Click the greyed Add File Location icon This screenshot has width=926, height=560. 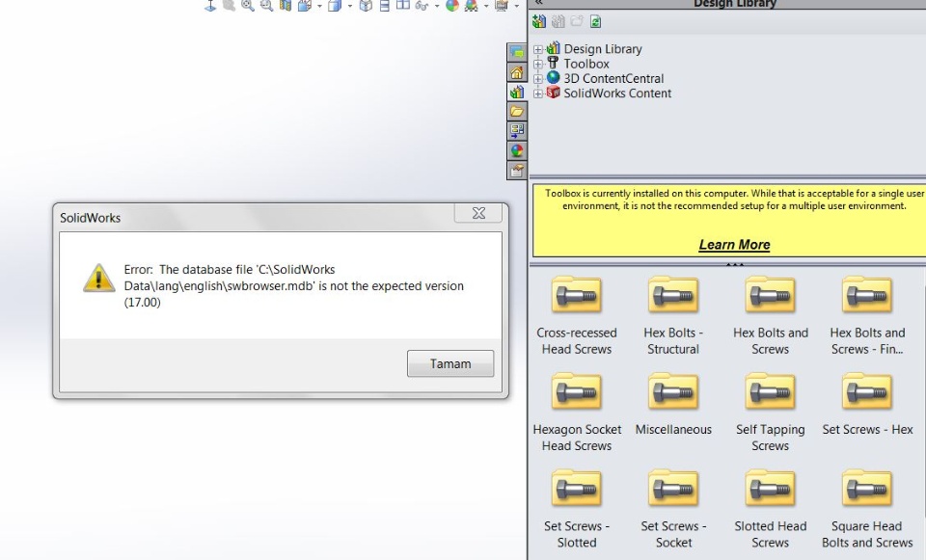pos(558,22)
